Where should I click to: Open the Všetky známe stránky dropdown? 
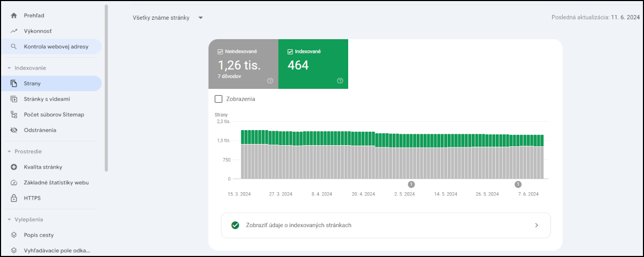point(168,18)
